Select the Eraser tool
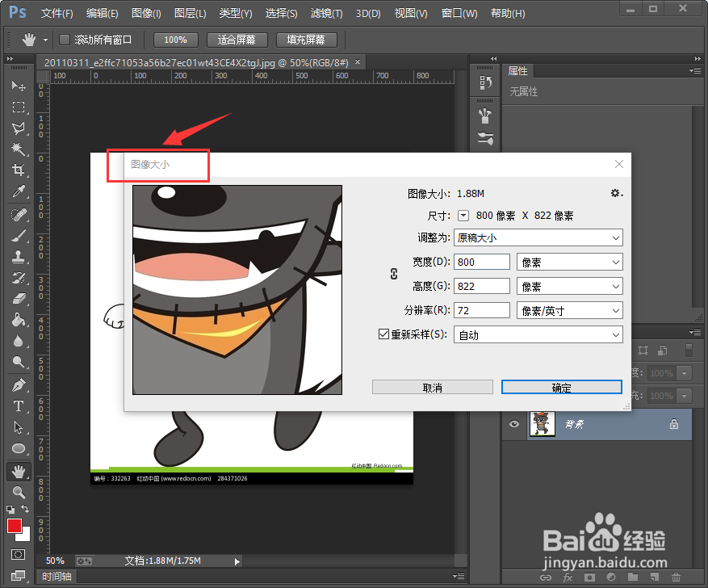 pyautogui.click(x=19, y=299)
